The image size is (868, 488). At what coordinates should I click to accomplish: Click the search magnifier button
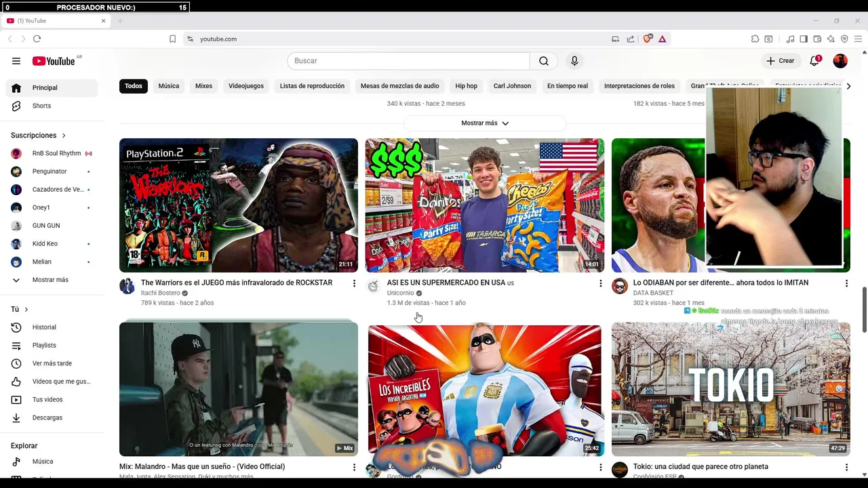click(544, 61)
